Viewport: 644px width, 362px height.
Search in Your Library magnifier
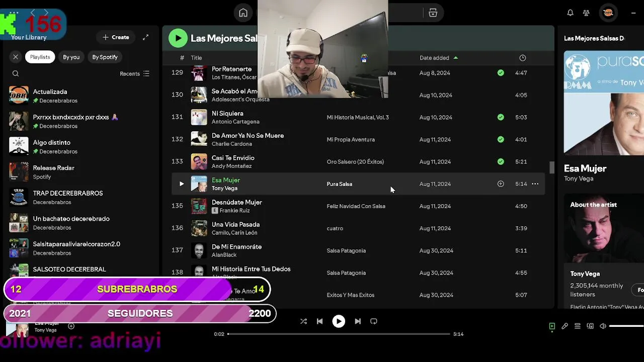pyautogui.click(x=16, y=73)
